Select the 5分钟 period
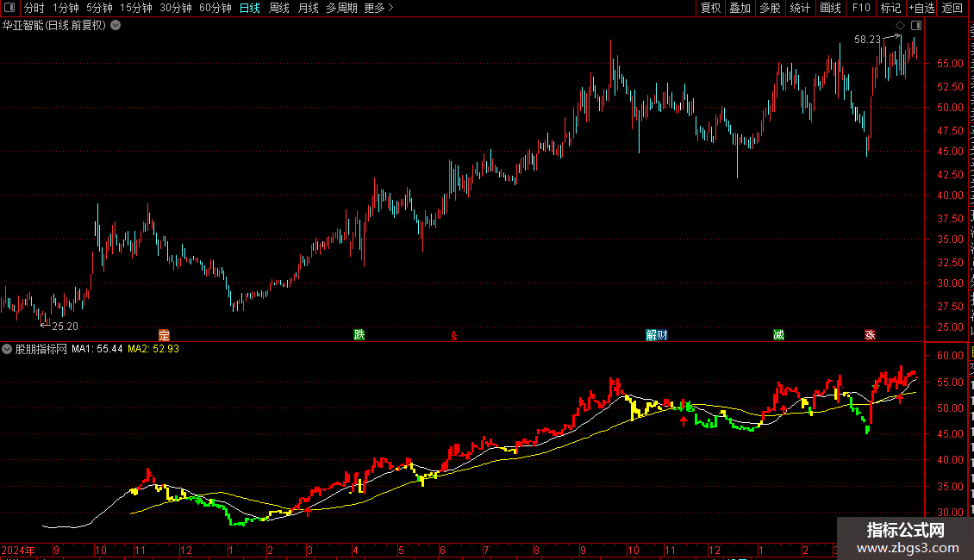The image size is (974, 560). pos(99,8)
